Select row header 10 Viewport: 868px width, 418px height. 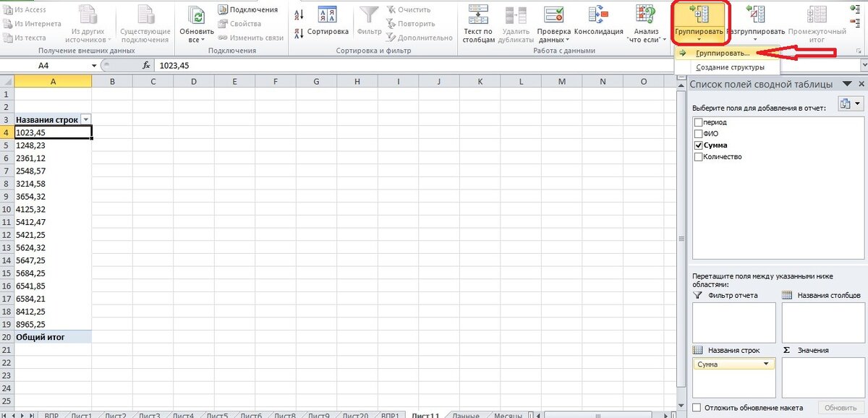pos(7,210)
